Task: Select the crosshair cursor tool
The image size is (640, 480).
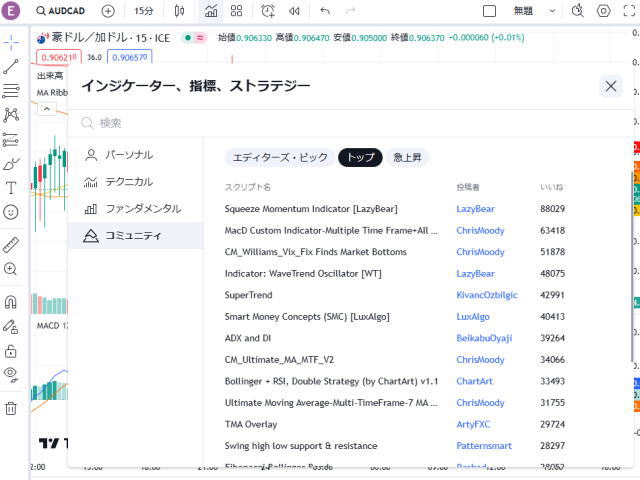Action: pyautogui.click(x=11, y=42)
